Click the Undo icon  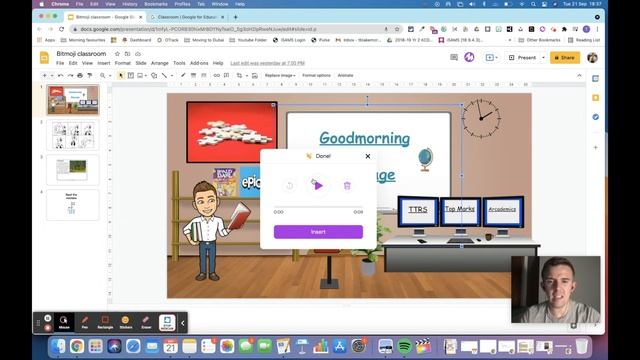(60, 76)
